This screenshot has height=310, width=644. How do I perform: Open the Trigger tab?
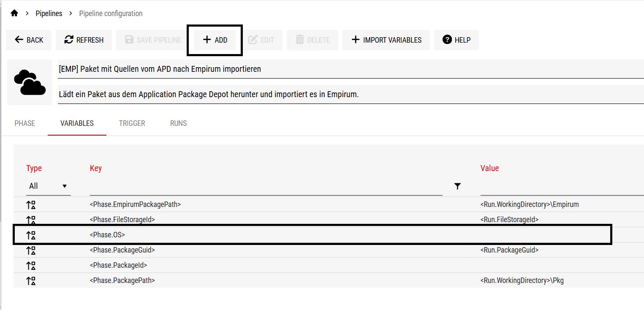(132, 123)
